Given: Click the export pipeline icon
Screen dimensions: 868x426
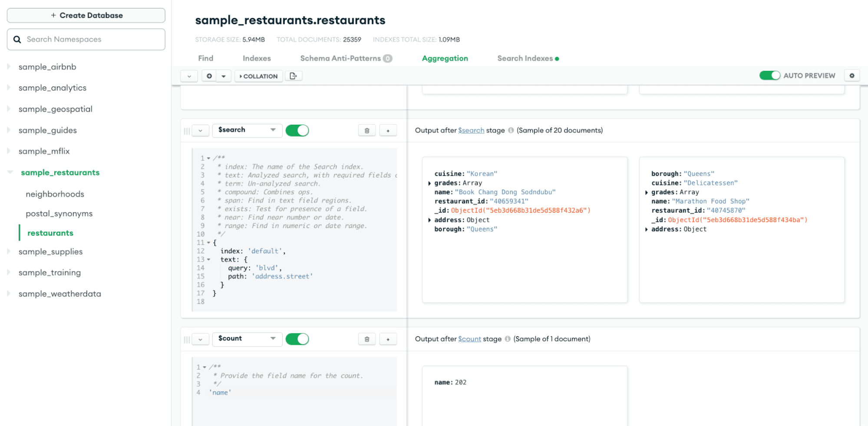Looking at the screenshot, I should [294, 76].
